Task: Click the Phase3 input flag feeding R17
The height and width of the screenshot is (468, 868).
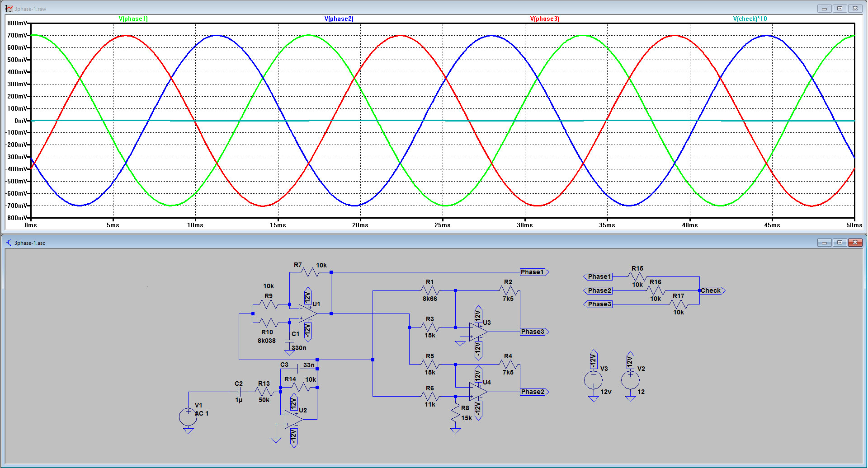Action: (598, 304)
